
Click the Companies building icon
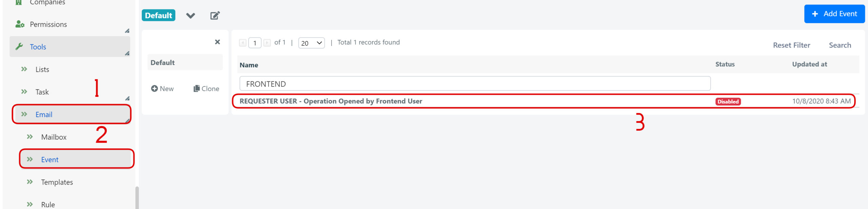click(19, 2)
